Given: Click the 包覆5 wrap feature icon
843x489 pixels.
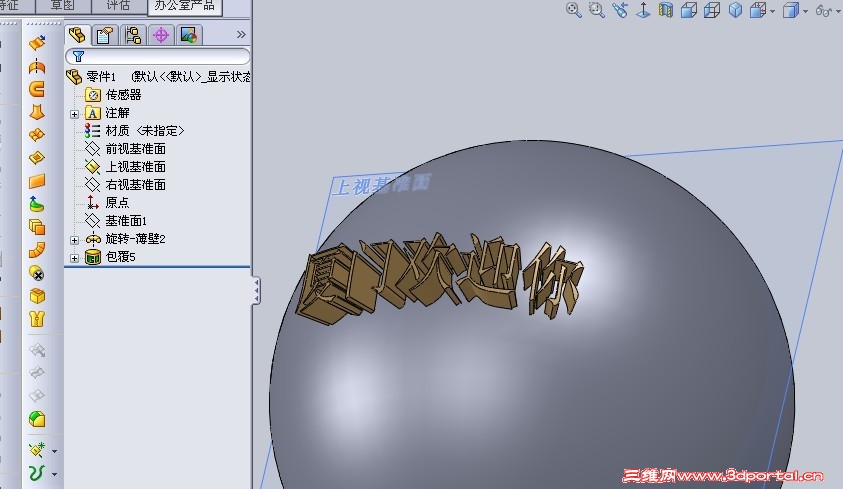Looking at the screenshot, I should click(93, 257).
